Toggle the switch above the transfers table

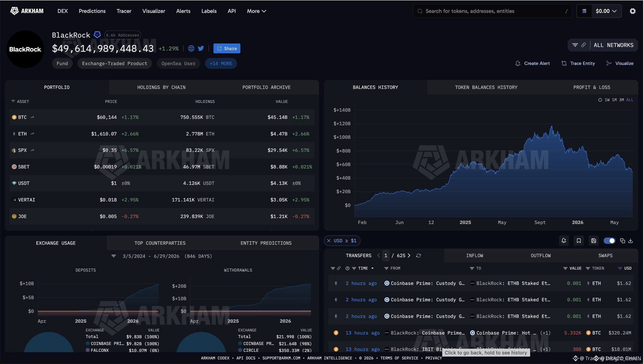[609, 241]
